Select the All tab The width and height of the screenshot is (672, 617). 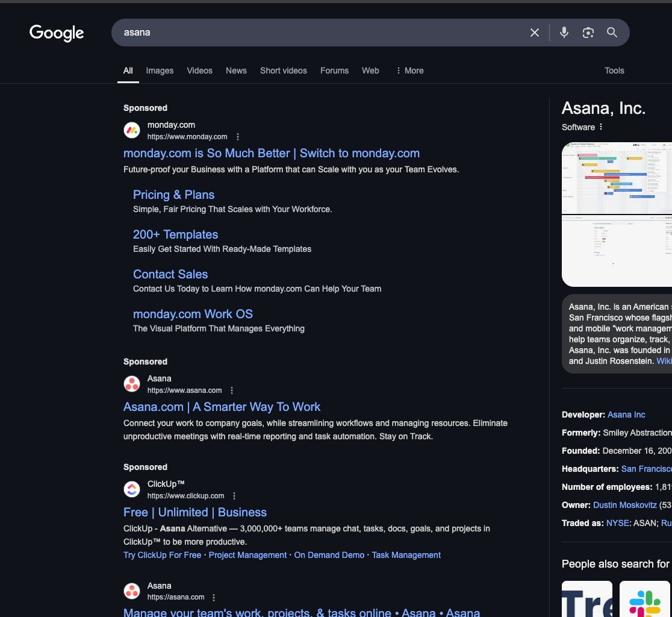click(128, 70)
